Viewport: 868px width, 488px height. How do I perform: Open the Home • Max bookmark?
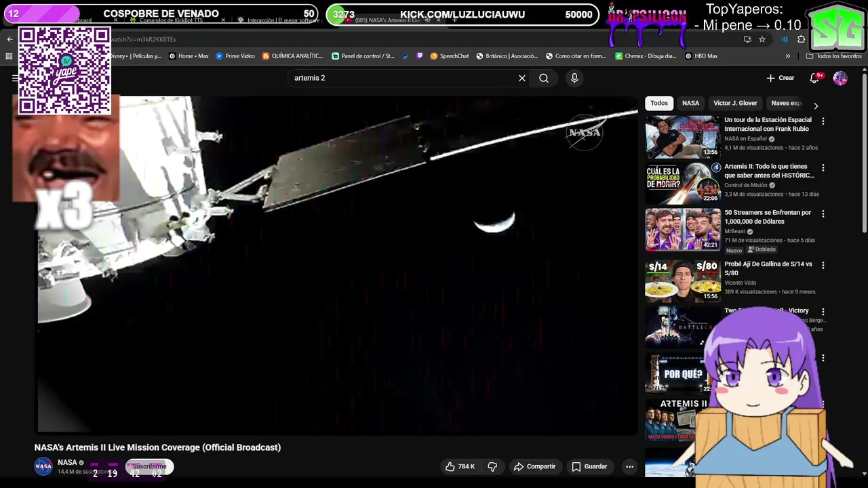pos(189,56)
